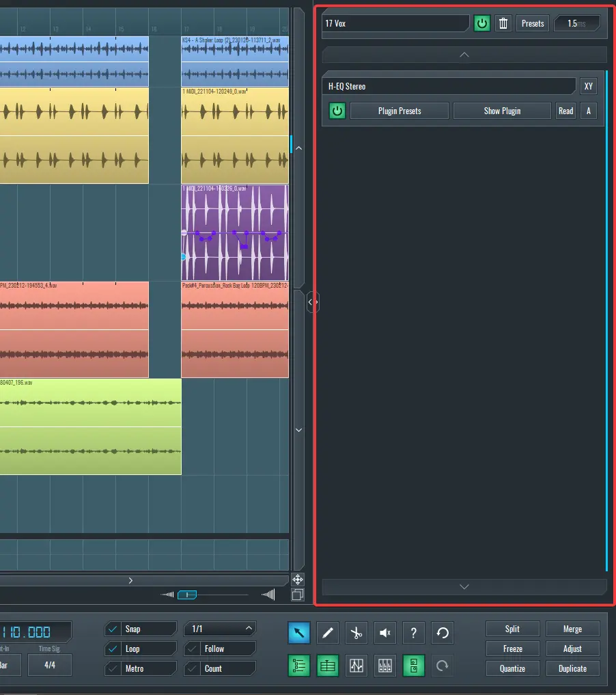Select the scissors cut tool
The height and width of the screenshot is (695, 616).
(x=356, y=633)
